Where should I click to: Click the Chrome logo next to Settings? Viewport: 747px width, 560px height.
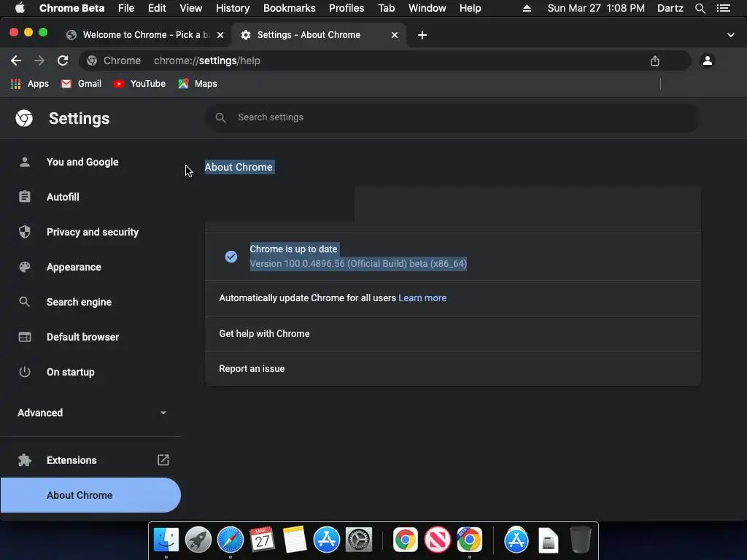tap(24, 118)
